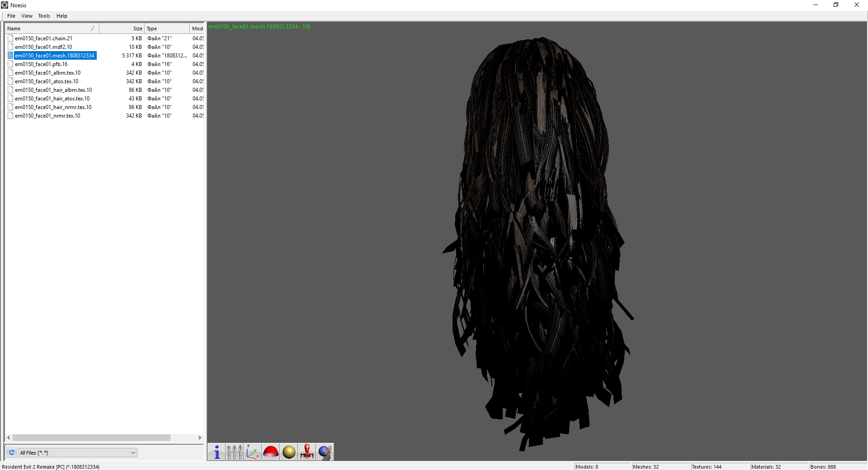Viewport: 868px width, 470px height.
Task: Click the file icon of em0150_face01.mdf2.10
Action: coord(10,47)
